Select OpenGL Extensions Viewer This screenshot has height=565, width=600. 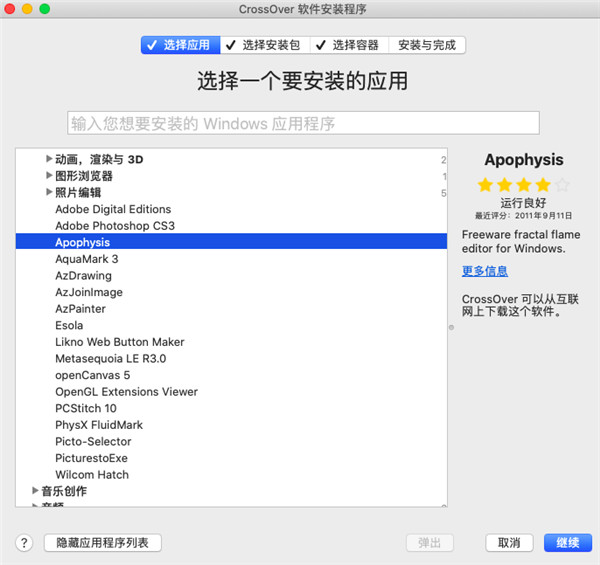point(231,391)
